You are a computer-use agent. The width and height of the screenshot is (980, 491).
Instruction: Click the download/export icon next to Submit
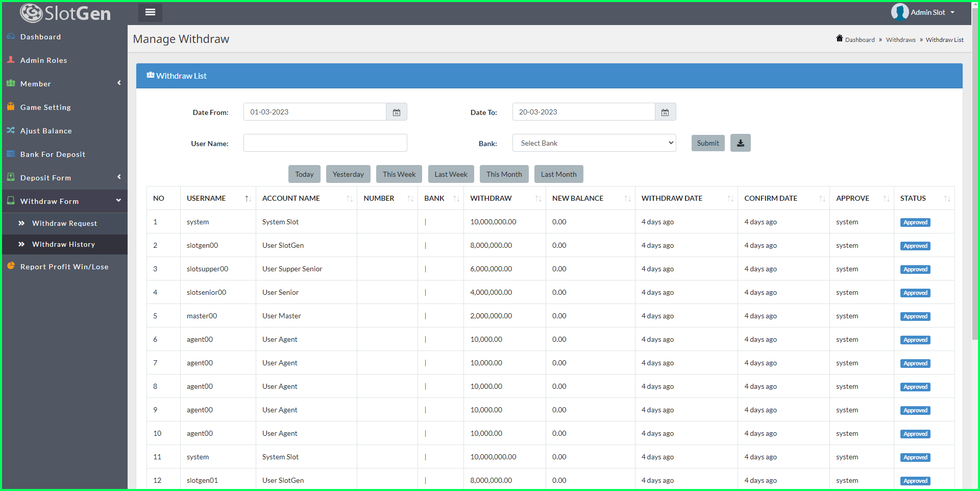click(740, 143)
